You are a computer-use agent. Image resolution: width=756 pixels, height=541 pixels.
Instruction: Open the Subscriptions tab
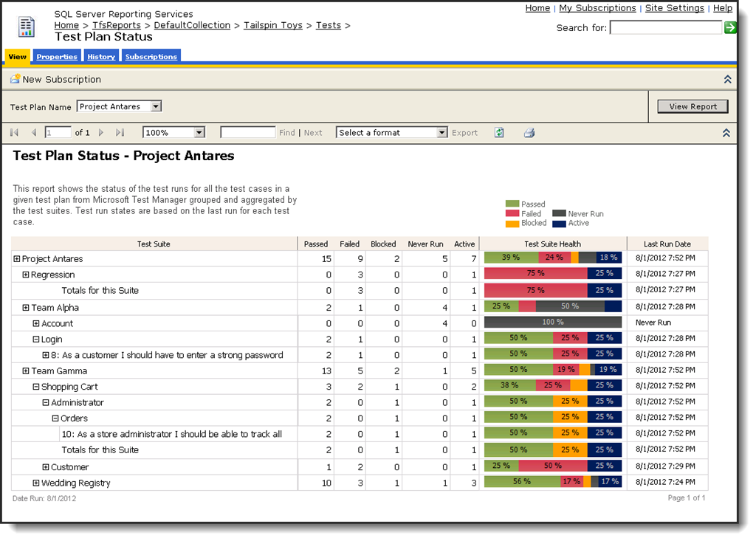tap(151, 56)
